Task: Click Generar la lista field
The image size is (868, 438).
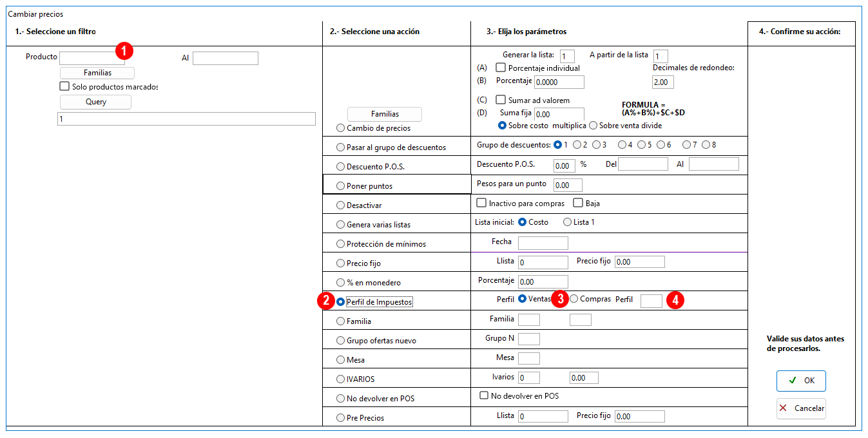Action: (x=567, y=56)
